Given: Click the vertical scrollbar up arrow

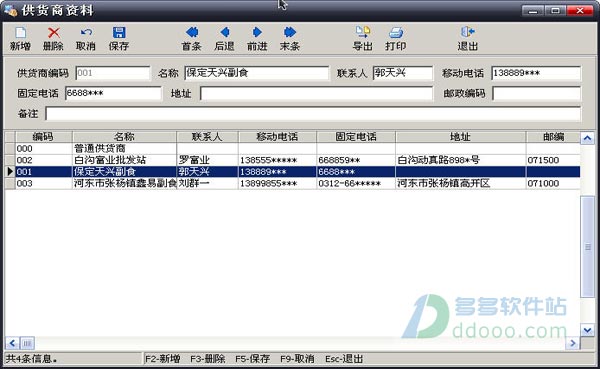Looking at the screenshot, I should 587,138.
